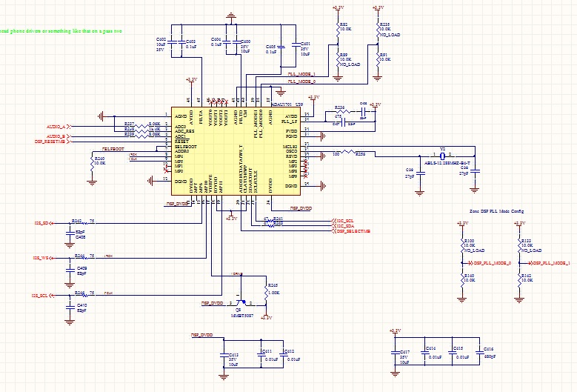The width and height of the screenshot is (577, 392).
Task: Select resistor R246 on I2S_SCL line
Action: point(84,296)
